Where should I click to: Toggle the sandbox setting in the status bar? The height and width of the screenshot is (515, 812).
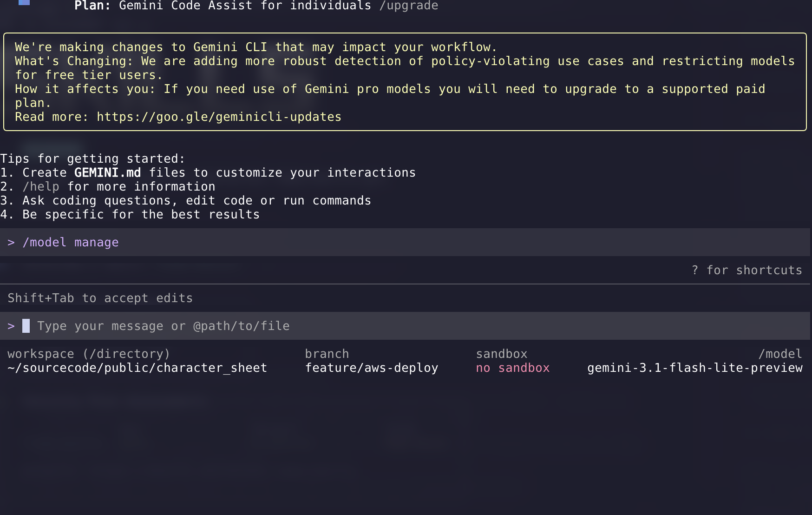point(512,368)
